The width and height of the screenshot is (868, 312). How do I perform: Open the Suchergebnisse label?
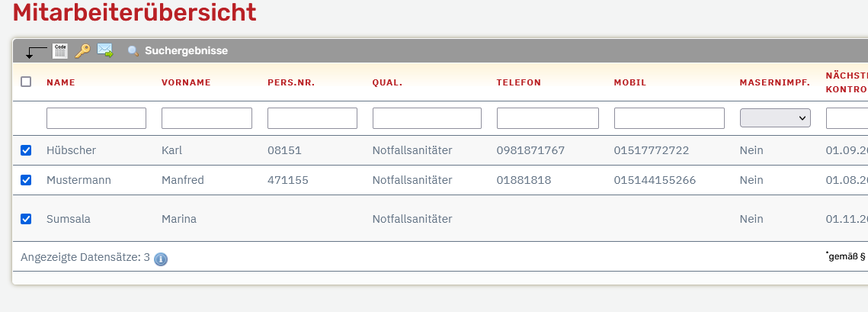tap(187, 51)
